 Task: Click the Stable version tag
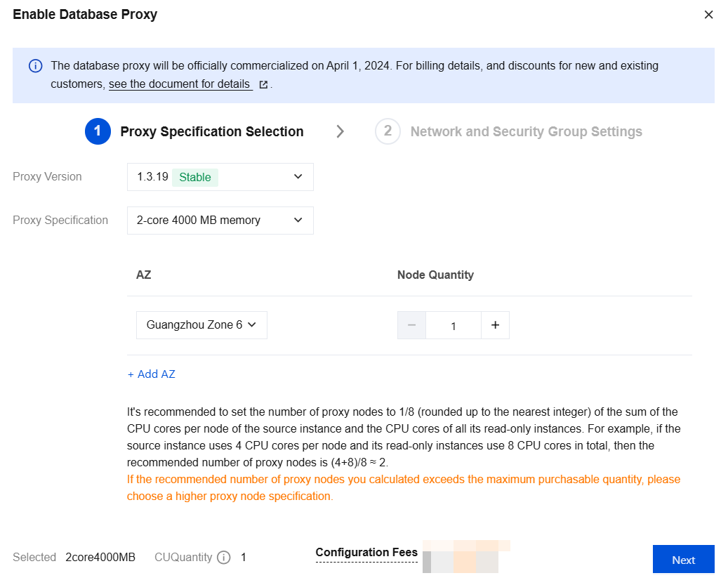[x=195, y=177]
